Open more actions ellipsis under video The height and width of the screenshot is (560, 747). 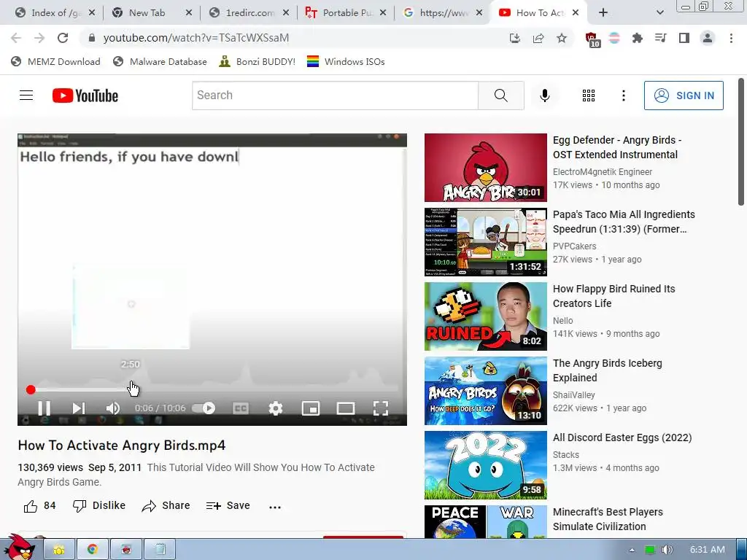click(x=275, y=507)
